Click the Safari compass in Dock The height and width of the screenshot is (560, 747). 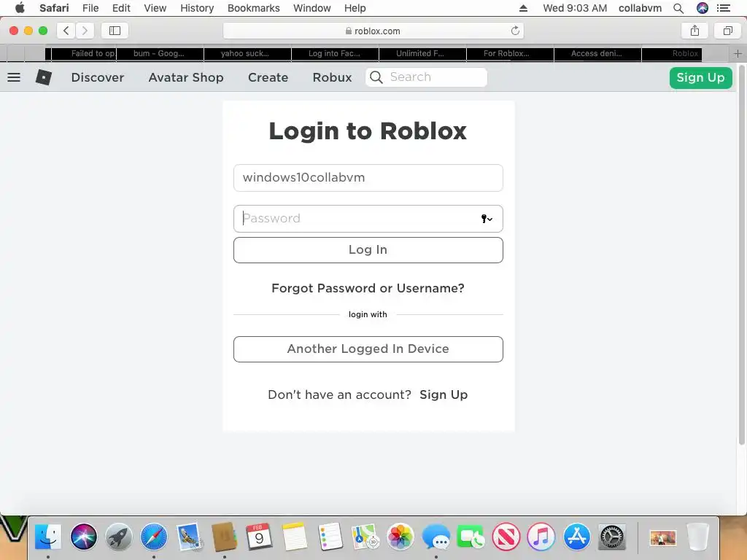point(154,537)
